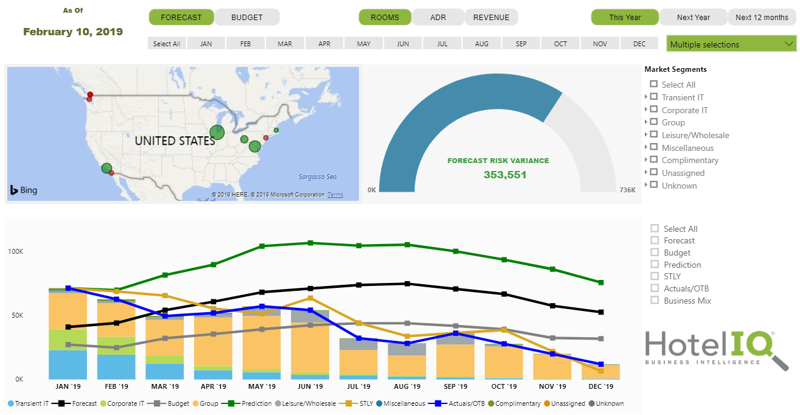Filter by JUN month
This screenshot has width=800, height=415.
tap(403, 44)
